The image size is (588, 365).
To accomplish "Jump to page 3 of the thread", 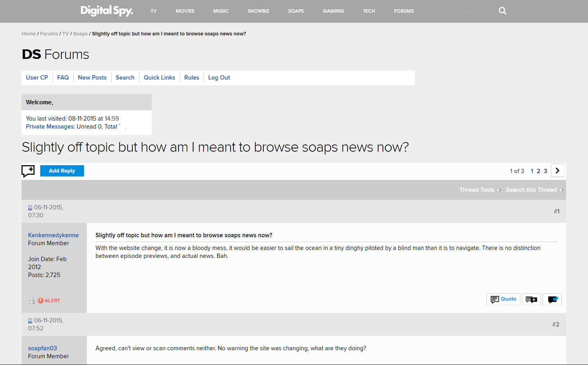I will [x=545, y=171].
